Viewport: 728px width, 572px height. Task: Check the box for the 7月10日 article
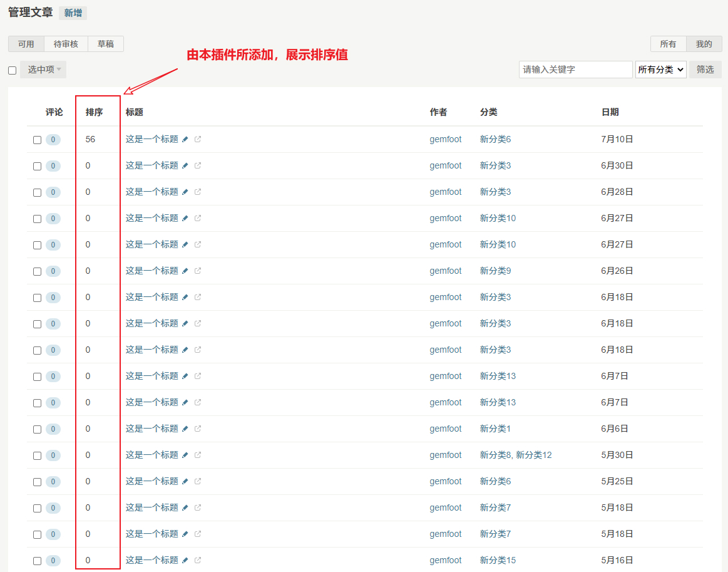tap(37, 140)
